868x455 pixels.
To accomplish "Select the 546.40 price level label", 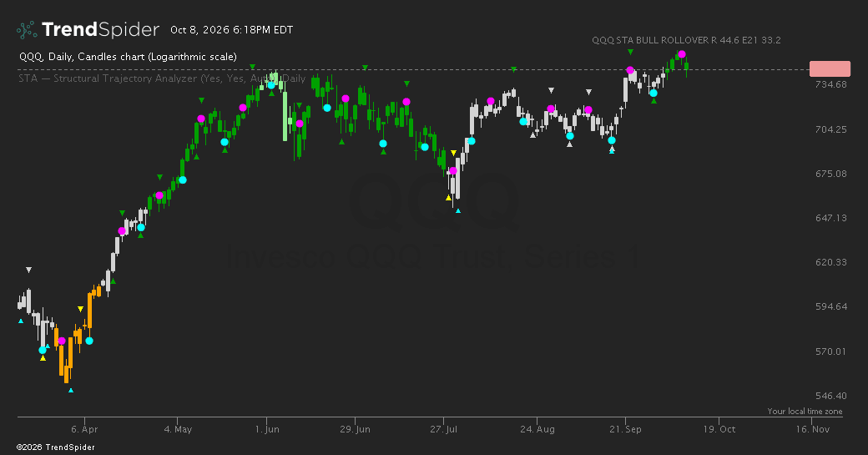I will pyautogui.click(x=831, y=396).
